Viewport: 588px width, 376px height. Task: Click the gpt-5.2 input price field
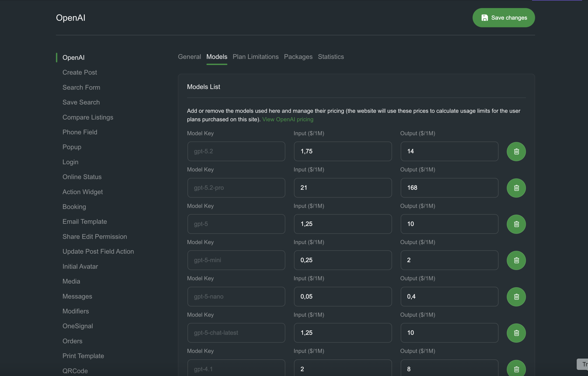(343, 151)
